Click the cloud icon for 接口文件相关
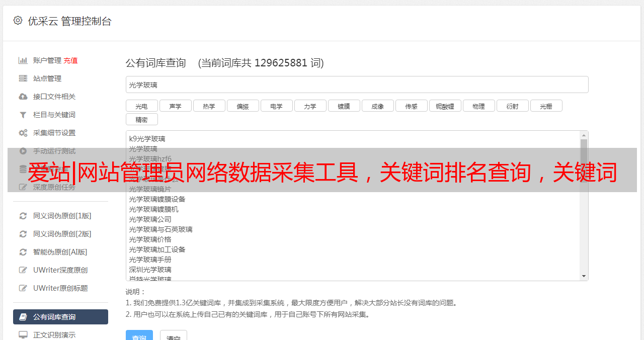 tap(23, 97)
